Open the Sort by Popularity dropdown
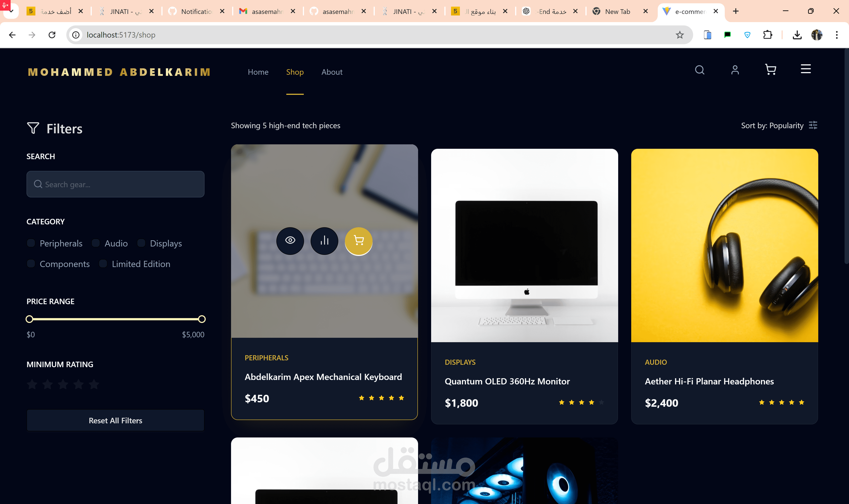This screenshot has width=849, height=504. coord(779,125)
